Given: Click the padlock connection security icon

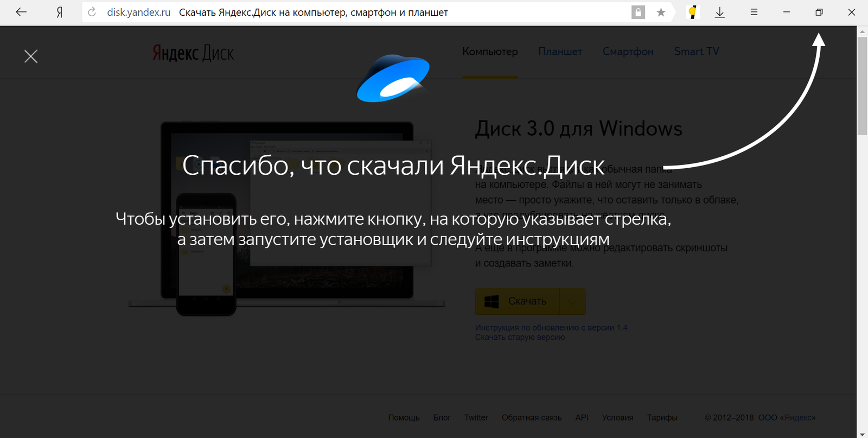Looking at the screenshot, I should tap(639, 12).
